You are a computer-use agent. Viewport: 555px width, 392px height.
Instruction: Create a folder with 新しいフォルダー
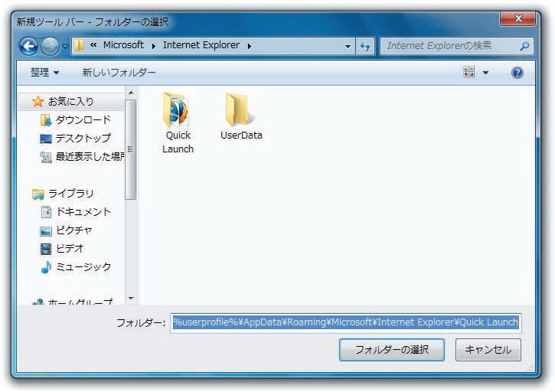(x=119, y=73)
